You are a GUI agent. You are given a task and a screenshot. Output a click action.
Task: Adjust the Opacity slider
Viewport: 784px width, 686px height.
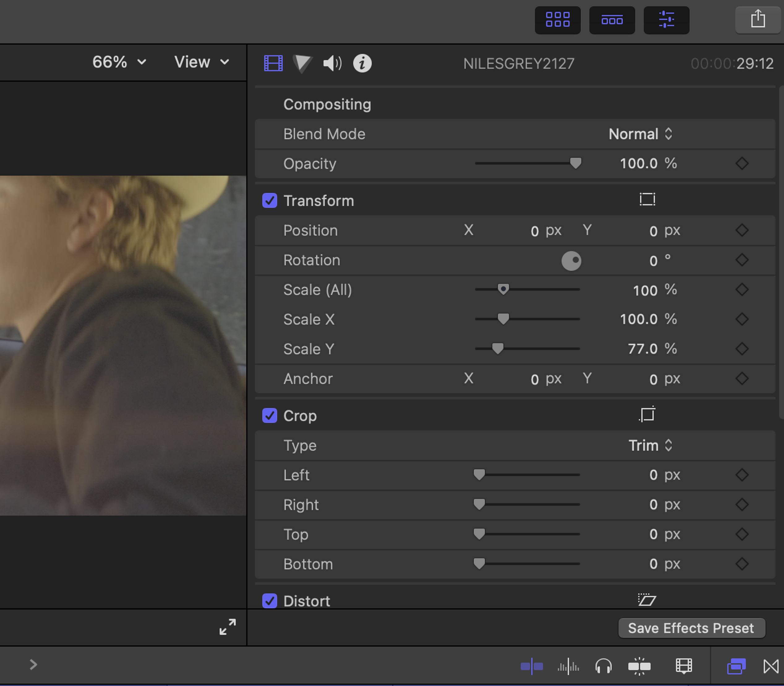tap(575, 163)
